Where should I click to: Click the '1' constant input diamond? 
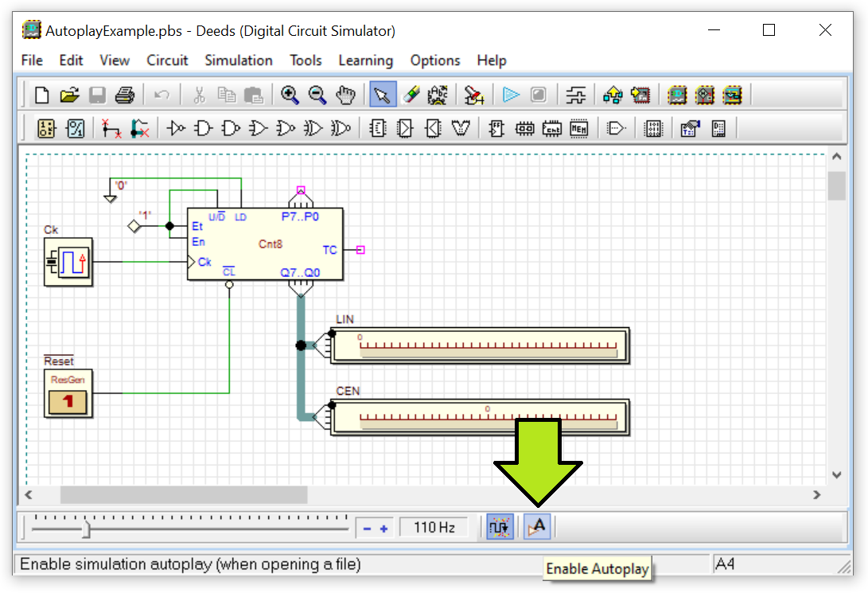click(134, 226)
